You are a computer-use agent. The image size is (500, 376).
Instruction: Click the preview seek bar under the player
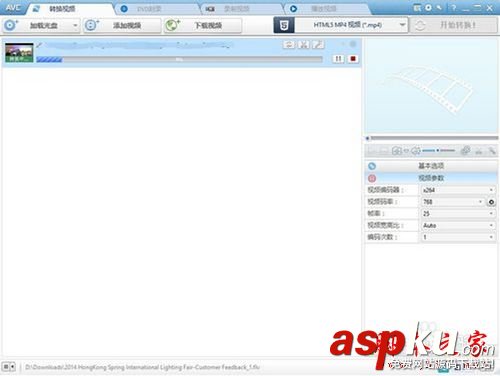[432, 138]
